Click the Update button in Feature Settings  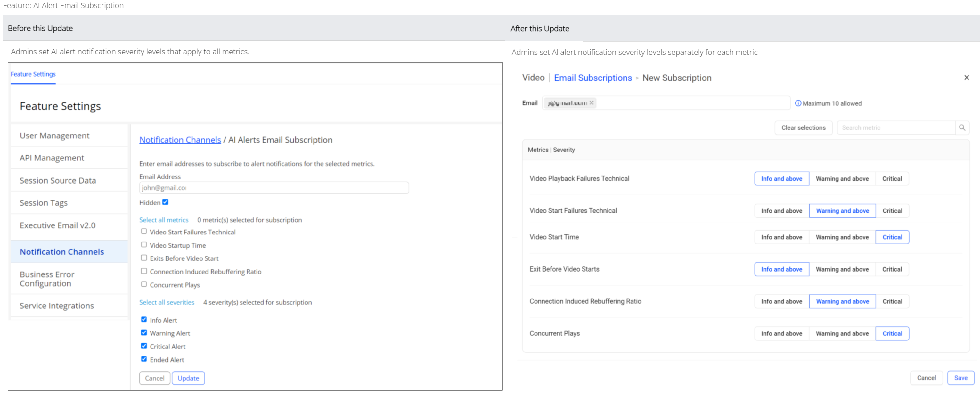click(188, 378)
